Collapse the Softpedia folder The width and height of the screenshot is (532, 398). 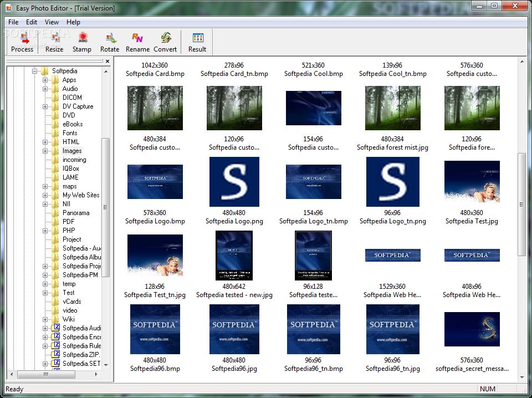pyautogui.click(x=34, y=72)
